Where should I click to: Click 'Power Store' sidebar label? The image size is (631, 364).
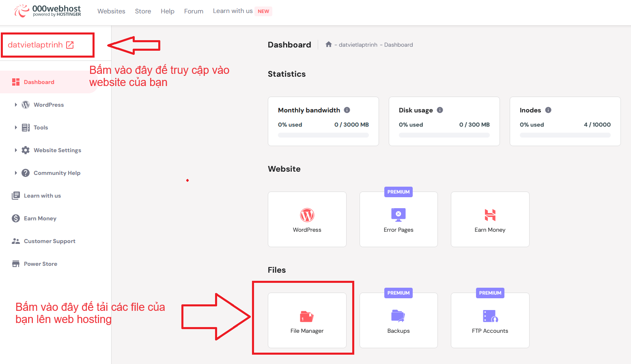tap(41, 264)
